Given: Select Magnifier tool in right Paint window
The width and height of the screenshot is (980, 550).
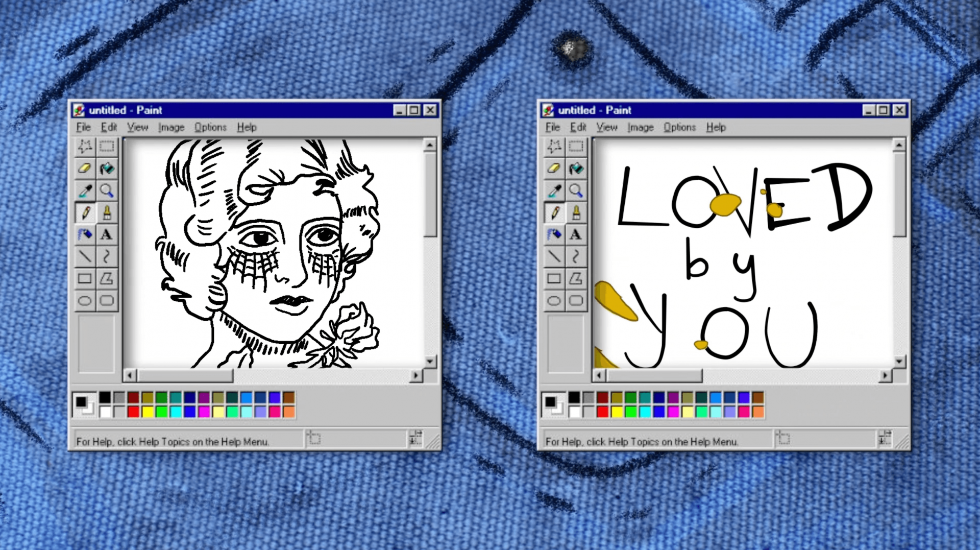Looking at the screenshot, I should point(576,191).
